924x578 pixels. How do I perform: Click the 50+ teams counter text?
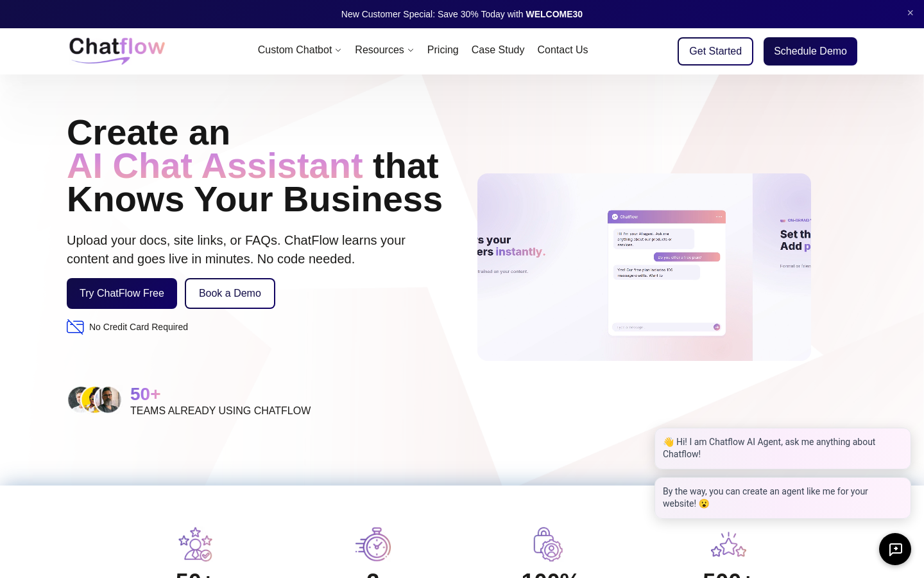[x=146, y=394]
